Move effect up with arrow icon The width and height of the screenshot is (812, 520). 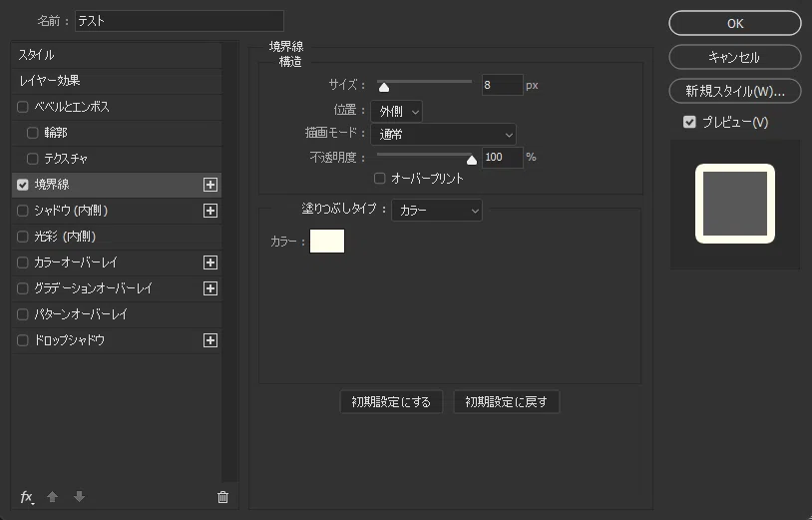(x=52, y=497)
